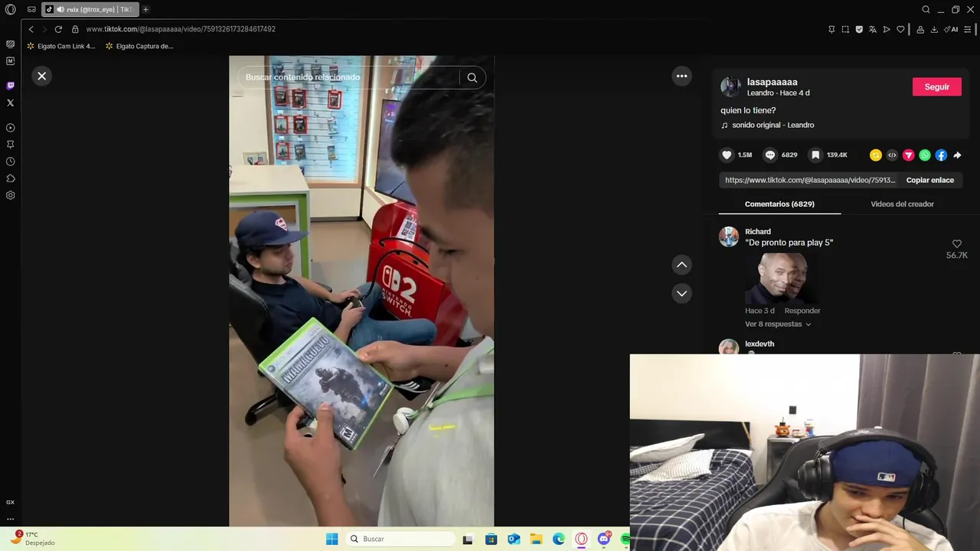This screenshot has width=980, height=551.
Task: Open the AI assistant toolbar button
Action: 952,29
